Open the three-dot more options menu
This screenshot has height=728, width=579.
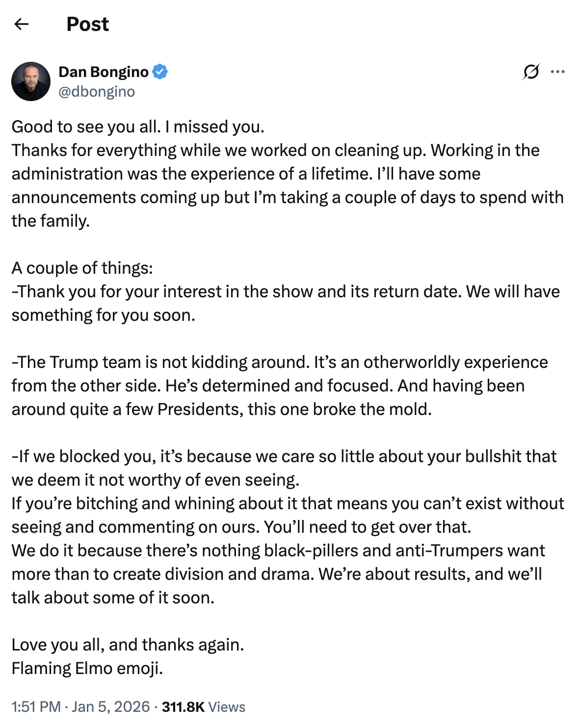tap(557, 72)
